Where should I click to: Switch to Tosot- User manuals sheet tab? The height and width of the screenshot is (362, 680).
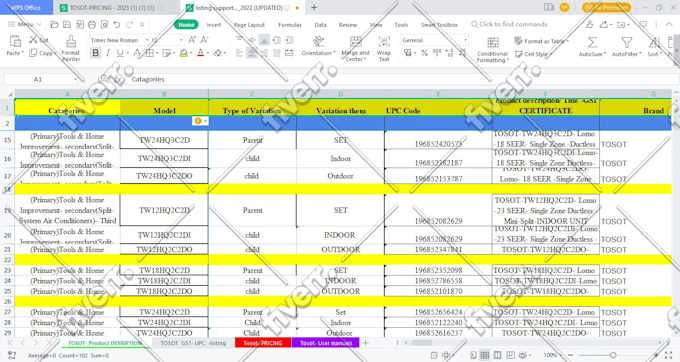tap(326, 343)
